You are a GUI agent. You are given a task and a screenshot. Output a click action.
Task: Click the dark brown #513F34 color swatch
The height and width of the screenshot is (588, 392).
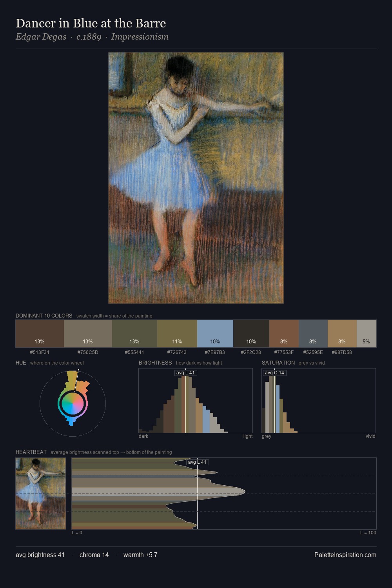(40, 334)
